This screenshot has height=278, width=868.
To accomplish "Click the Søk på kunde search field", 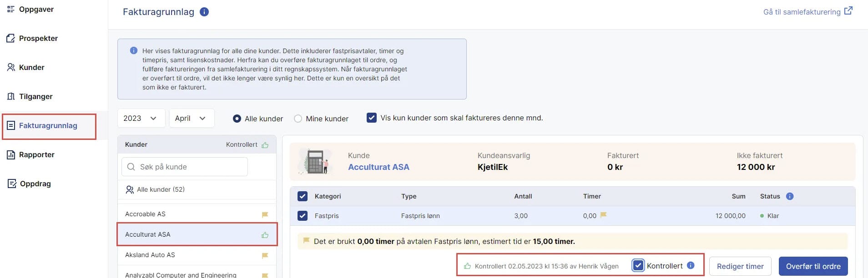I will (185, 167).
